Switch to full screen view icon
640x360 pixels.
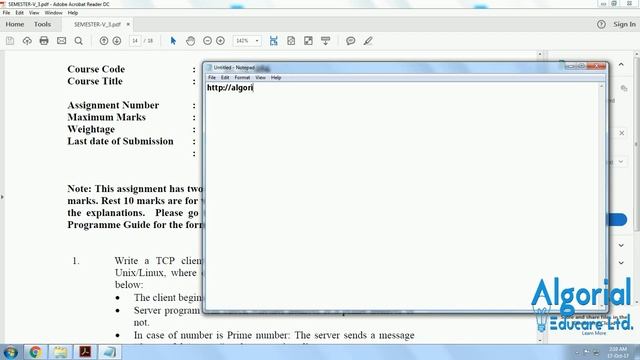308,41
